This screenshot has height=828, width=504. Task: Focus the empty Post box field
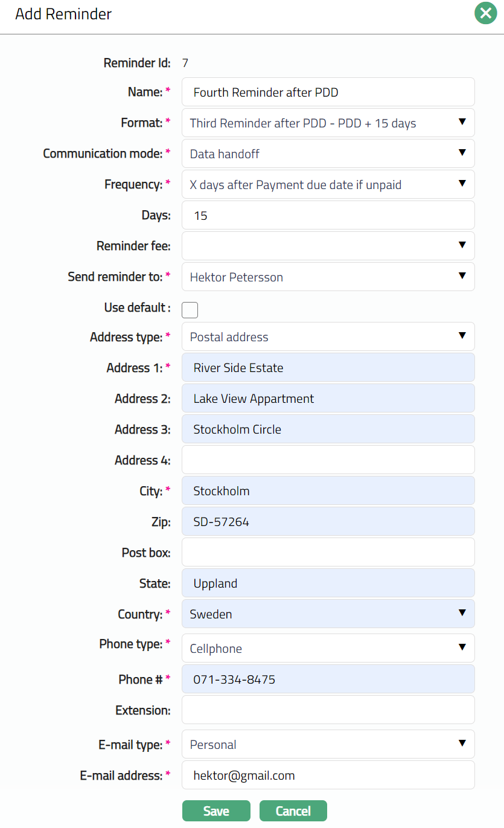click(x=328, y=552)
